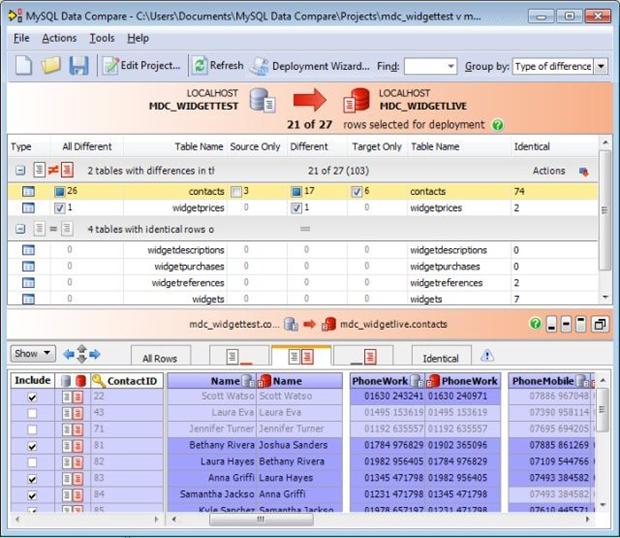This screenshot has height=538, width=620.
Task: Open the Find dropdown box
Action: tap(430, 66)
